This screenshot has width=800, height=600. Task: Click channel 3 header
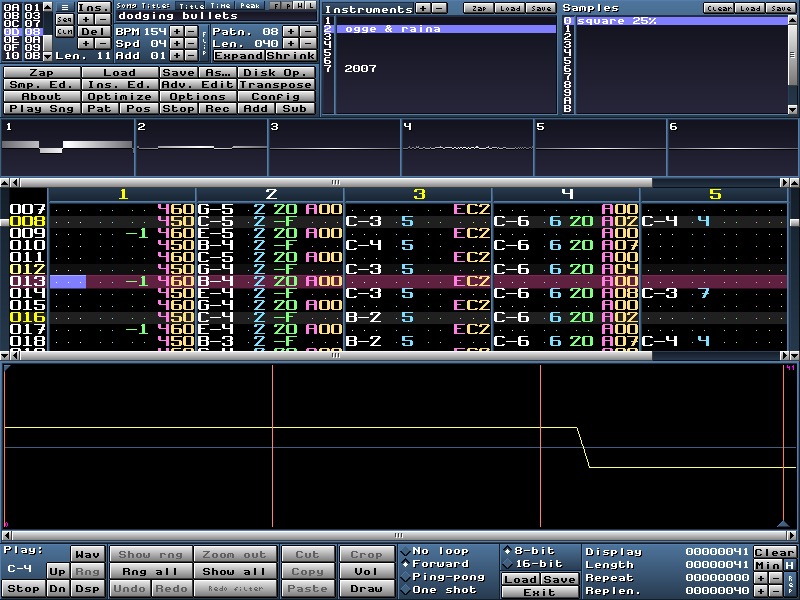pos(418,194)
